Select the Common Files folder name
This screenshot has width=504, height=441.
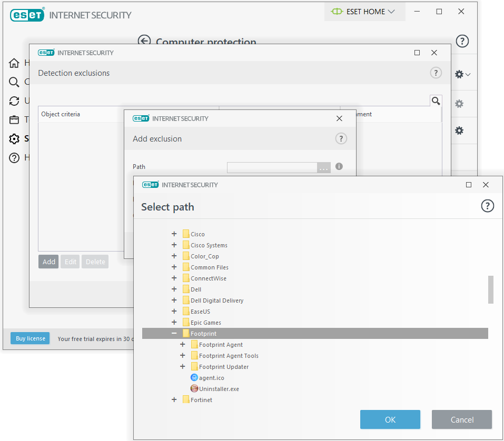(x=210, y=267)
